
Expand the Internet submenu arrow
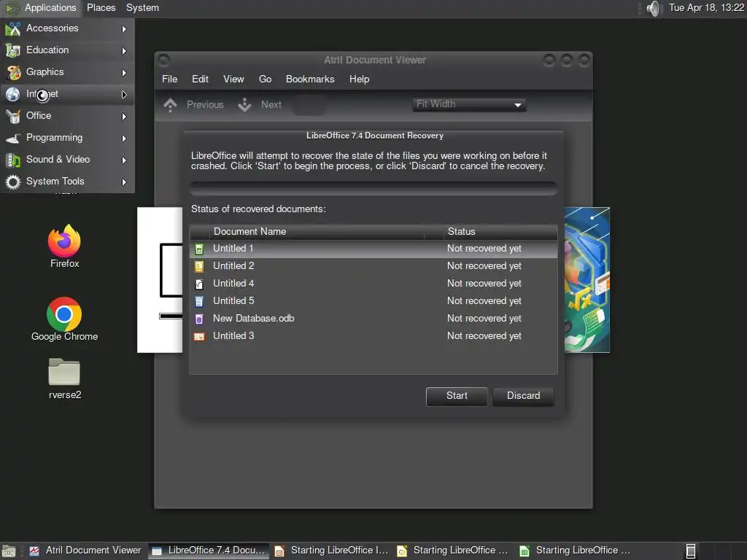124,95
